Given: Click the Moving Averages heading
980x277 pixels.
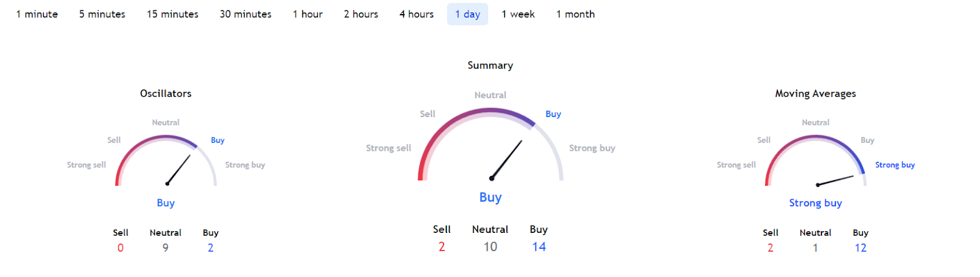Looking at the screenshot, I should 815,94.
